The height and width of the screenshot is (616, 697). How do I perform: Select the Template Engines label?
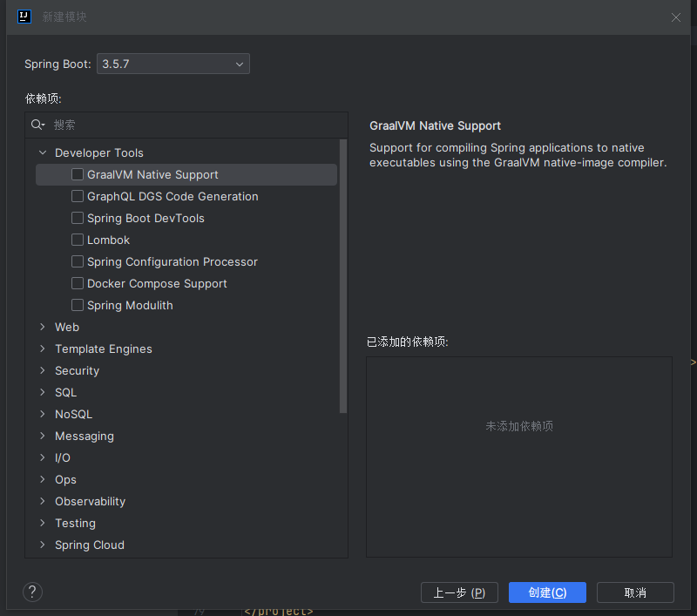(104, 349)
